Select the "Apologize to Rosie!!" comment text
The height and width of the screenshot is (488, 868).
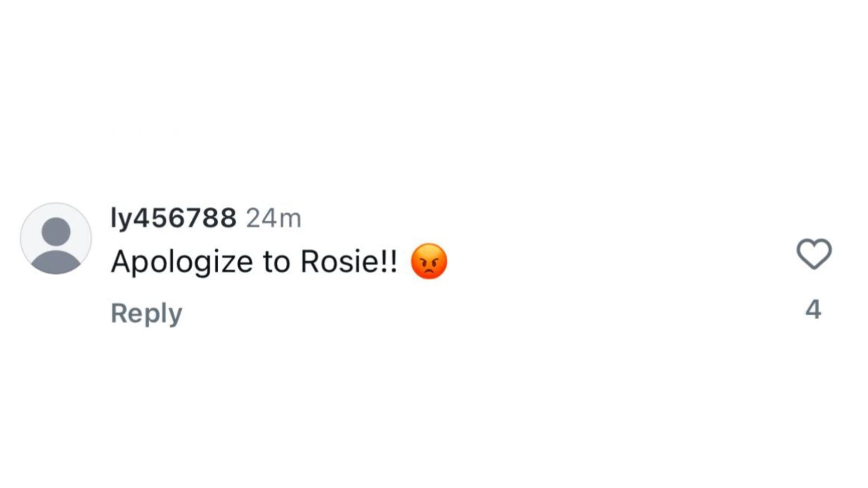tap(254, 262)
